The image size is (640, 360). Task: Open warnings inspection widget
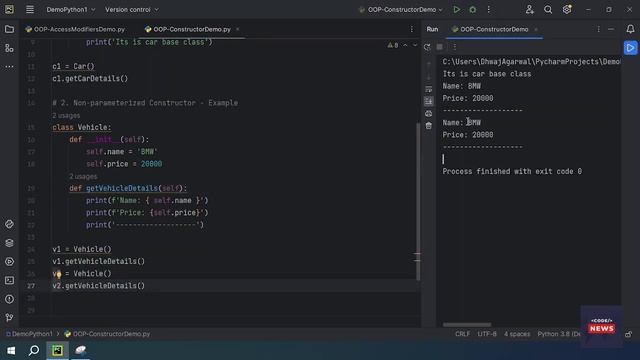point(393,45)
